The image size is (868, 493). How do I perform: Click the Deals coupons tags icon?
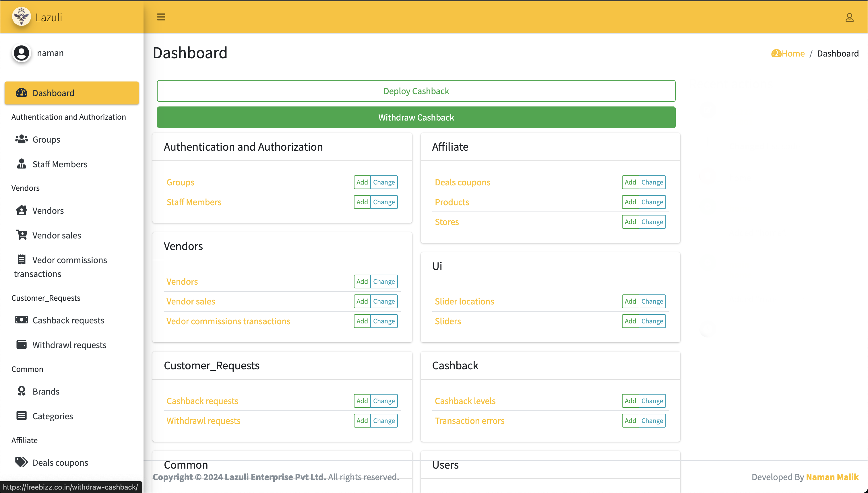[x=22, y=462]
